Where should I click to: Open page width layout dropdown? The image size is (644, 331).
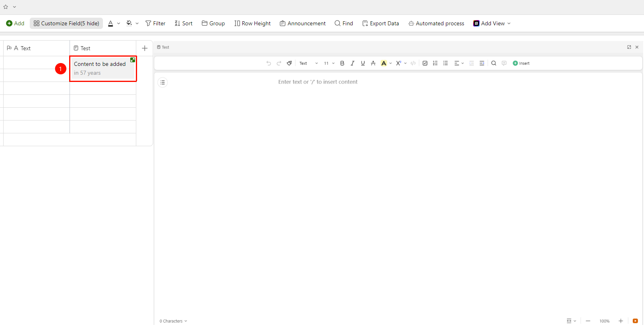pyautogui.click(x=571, y=321)
